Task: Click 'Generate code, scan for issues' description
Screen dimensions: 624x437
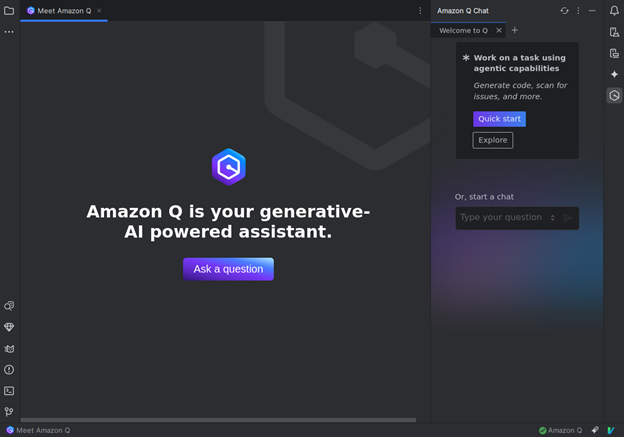Action: pyautogui.click(x=520, y=91)
